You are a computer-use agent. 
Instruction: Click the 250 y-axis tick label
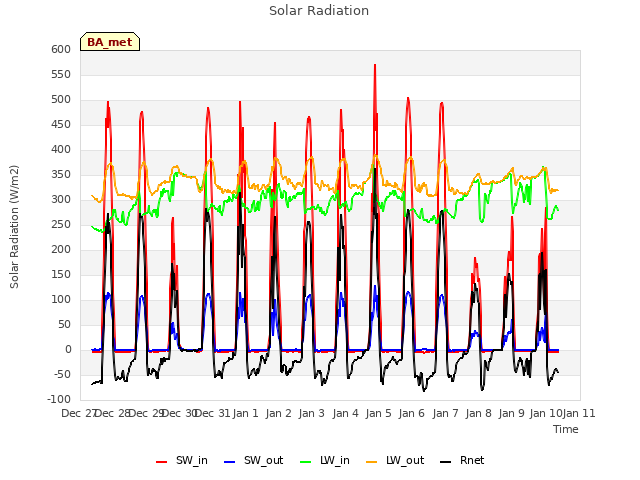[61, 224]
